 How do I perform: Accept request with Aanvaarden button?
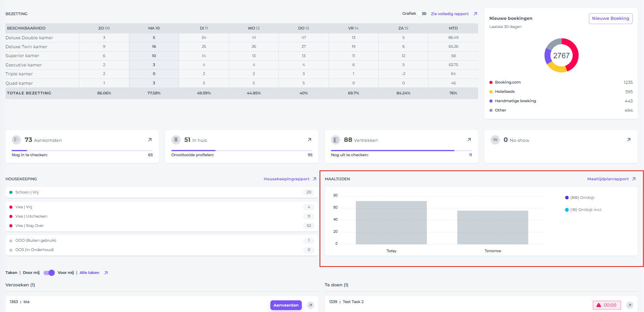coord(286,305)
